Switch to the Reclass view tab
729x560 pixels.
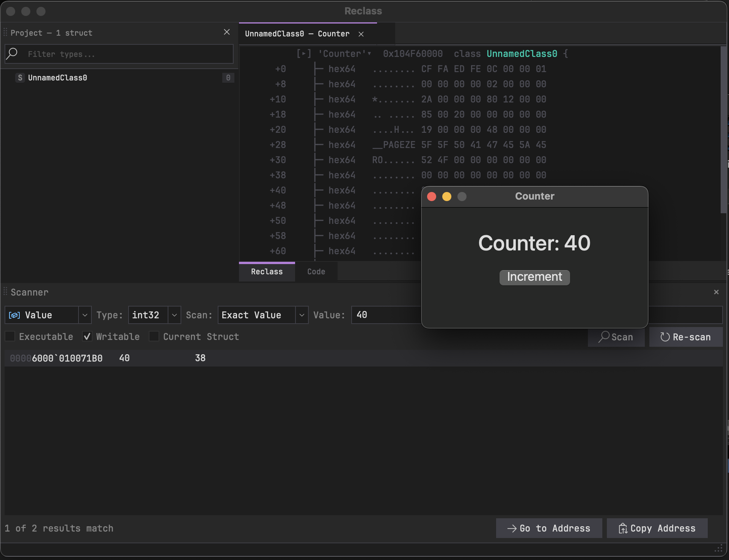click(267, 272)
